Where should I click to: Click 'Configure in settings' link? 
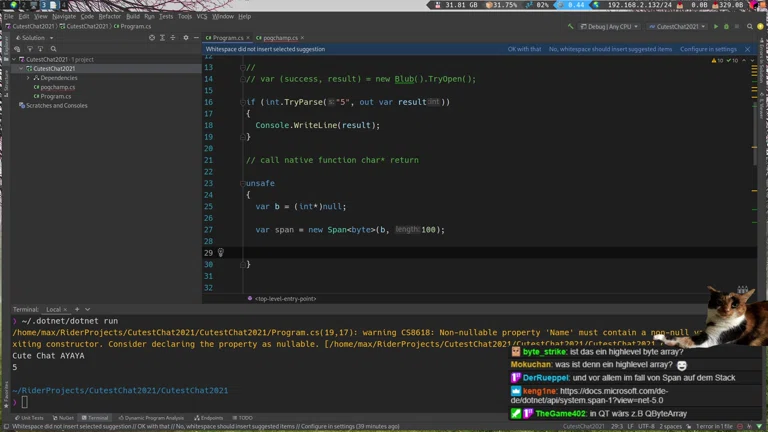point(708,49)
